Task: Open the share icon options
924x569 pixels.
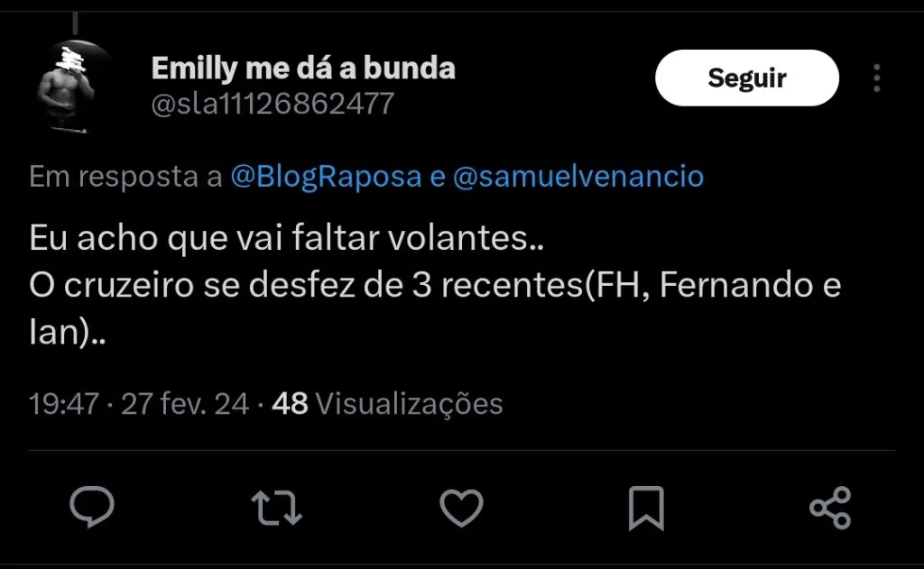Action: tap(830, 508)
